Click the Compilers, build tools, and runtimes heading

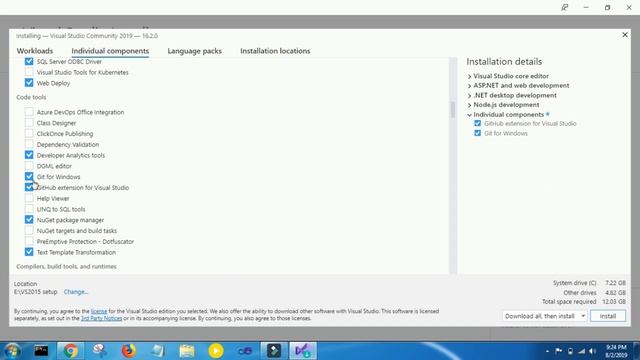66,267
